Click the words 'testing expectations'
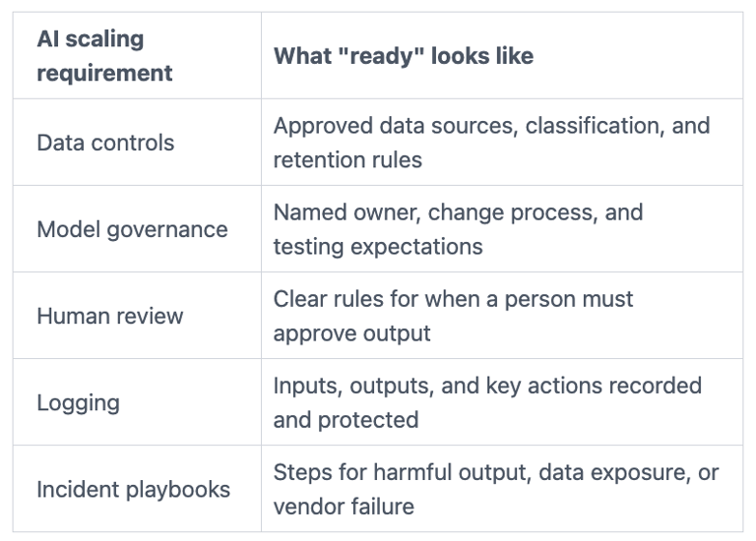This screenshot has height=541, width=756. (x=378, y=247)
